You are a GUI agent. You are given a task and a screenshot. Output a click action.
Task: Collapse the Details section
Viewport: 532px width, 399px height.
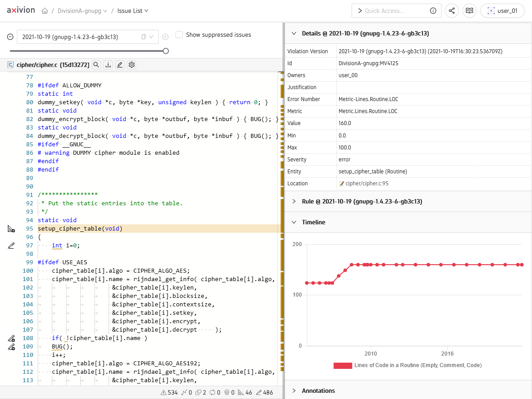[293, 33]
